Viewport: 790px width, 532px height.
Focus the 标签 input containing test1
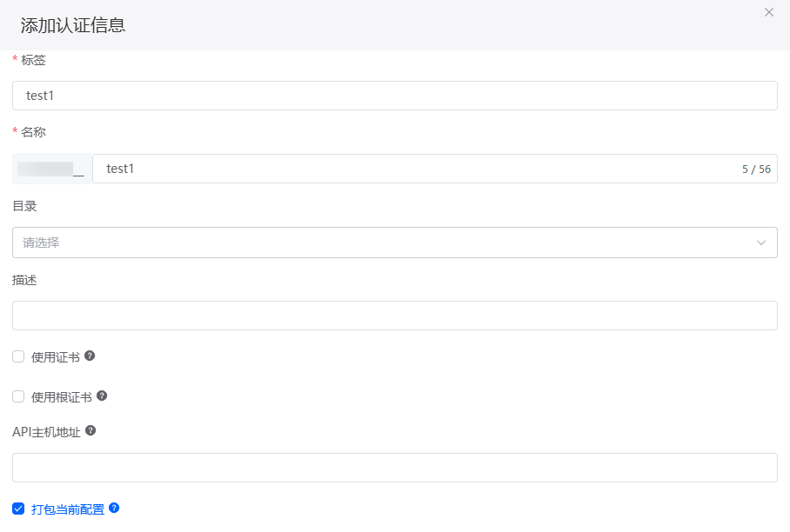point(394,96)
